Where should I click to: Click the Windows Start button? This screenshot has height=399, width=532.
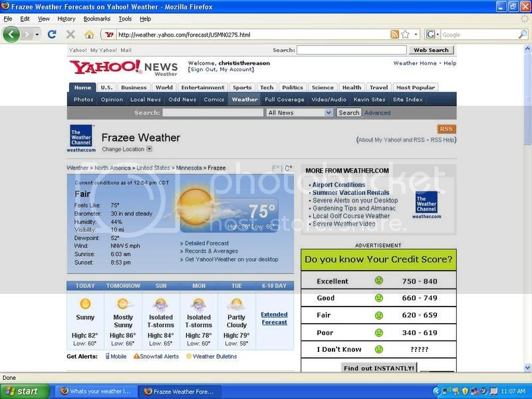25,391
